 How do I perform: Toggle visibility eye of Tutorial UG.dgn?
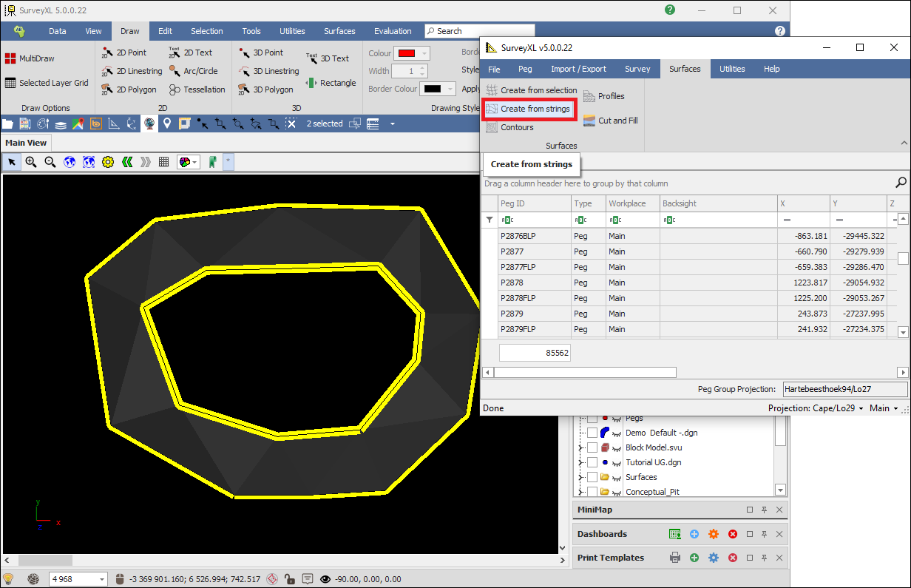point(615,462)
